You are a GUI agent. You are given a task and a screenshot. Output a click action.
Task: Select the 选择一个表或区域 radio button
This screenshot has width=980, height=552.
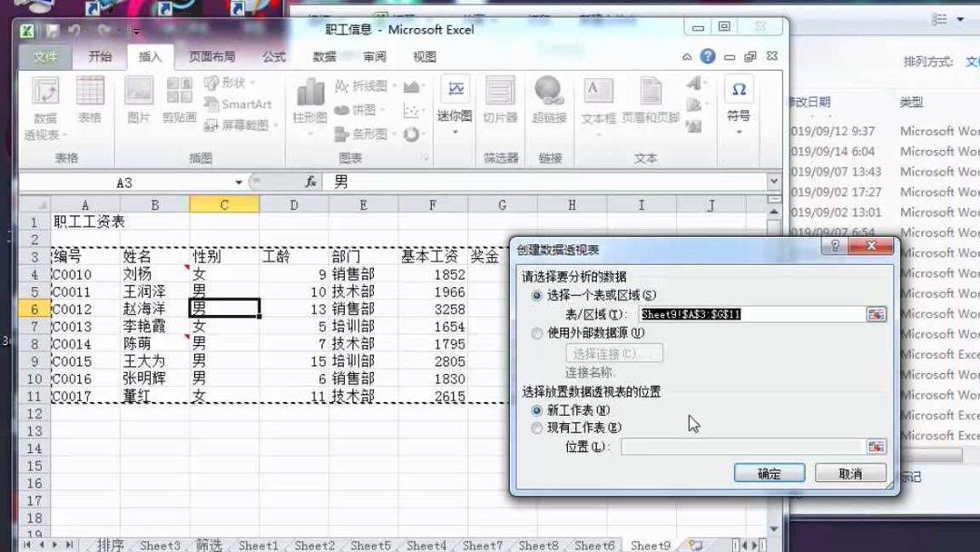tap(536, 295)
